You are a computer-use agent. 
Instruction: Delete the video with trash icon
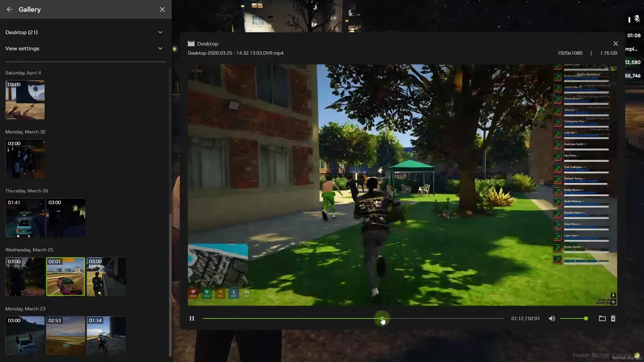[613, 318]
